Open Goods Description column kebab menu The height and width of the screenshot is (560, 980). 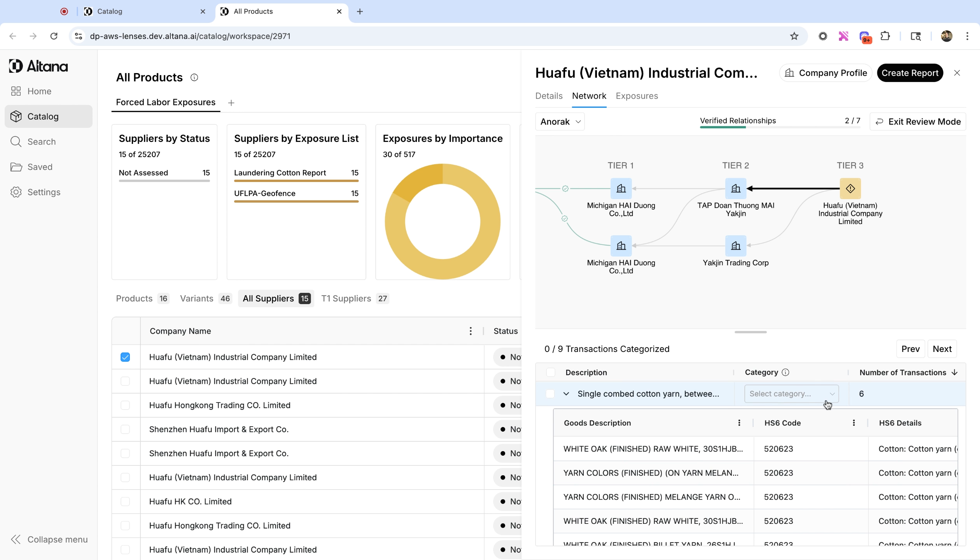coord(739,423)
